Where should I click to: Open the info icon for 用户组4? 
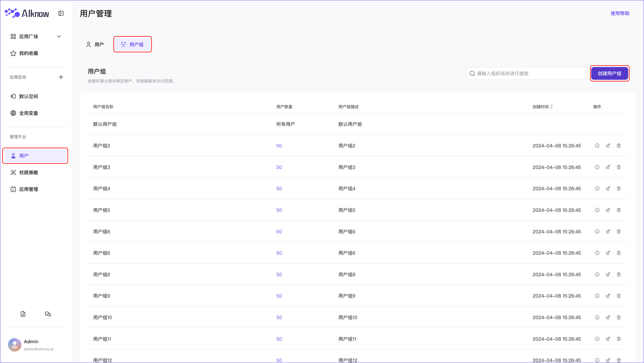click(597, 189)
